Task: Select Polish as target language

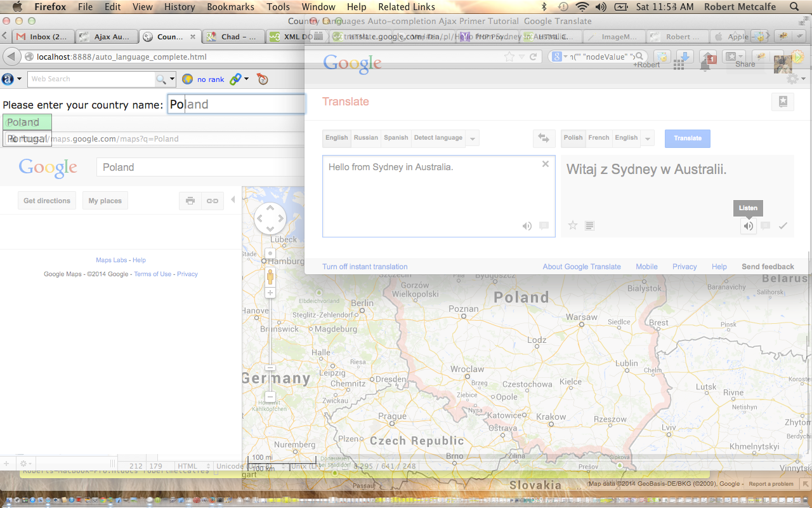Action: [x=573, y=138]
